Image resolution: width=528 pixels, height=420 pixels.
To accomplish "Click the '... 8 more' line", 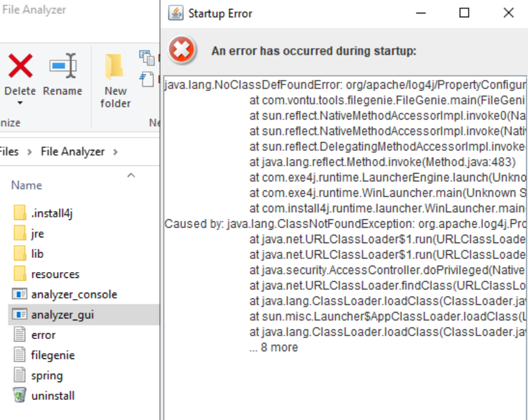I will click(x=274, y=347).
